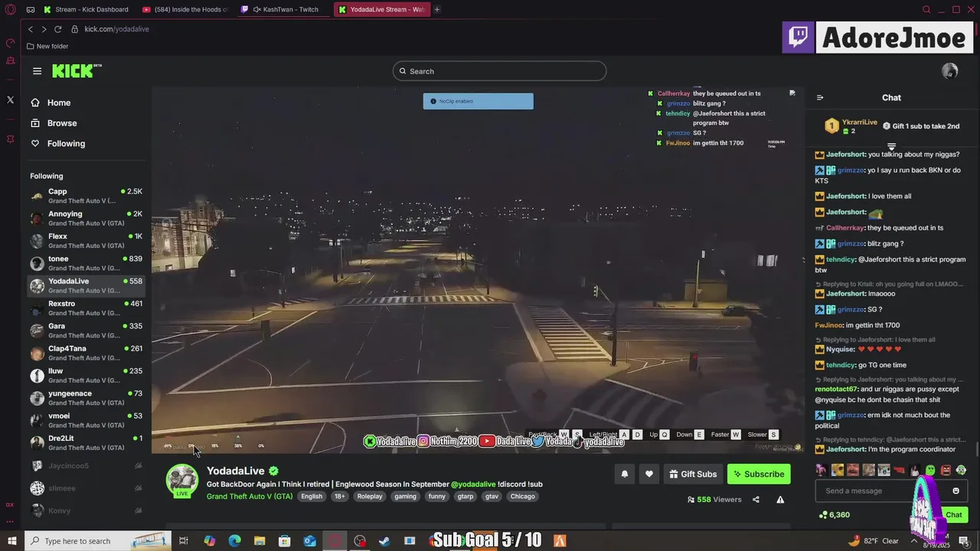Subscribe to YodadaLive

pos(759,474)
